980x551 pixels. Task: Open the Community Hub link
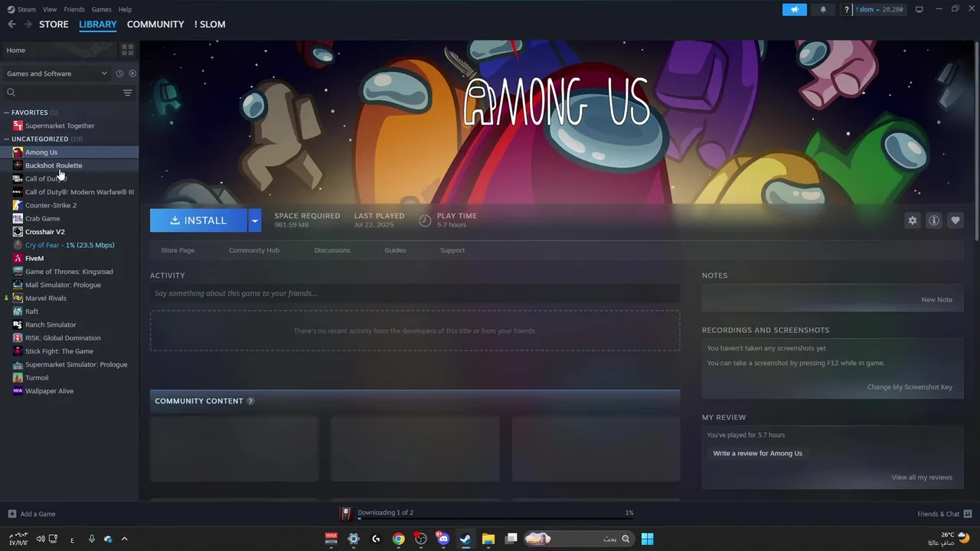click(x=254, y=250)
